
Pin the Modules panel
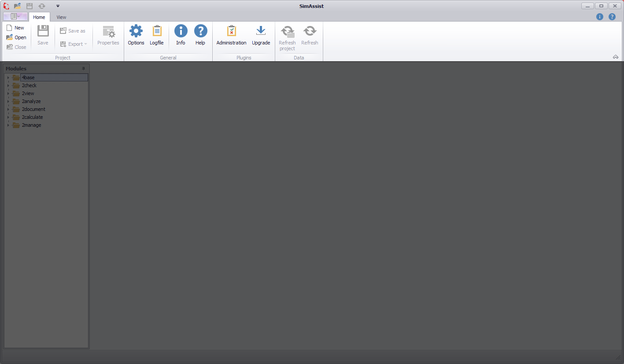click(x=83, y=69)
